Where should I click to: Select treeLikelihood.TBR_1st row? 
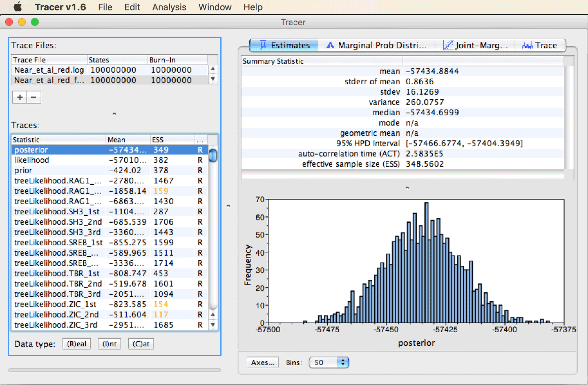coord(110,273)
